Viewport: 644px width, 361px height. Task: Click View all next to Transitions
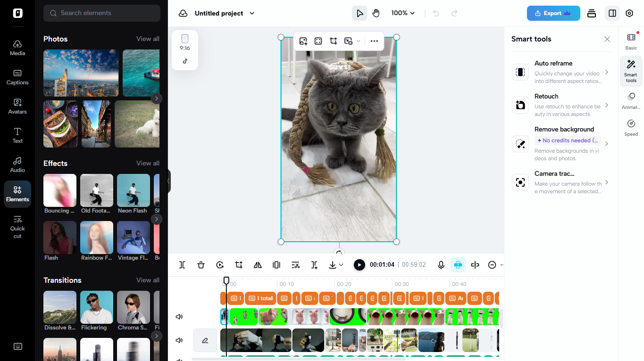(x=148, y=280)
